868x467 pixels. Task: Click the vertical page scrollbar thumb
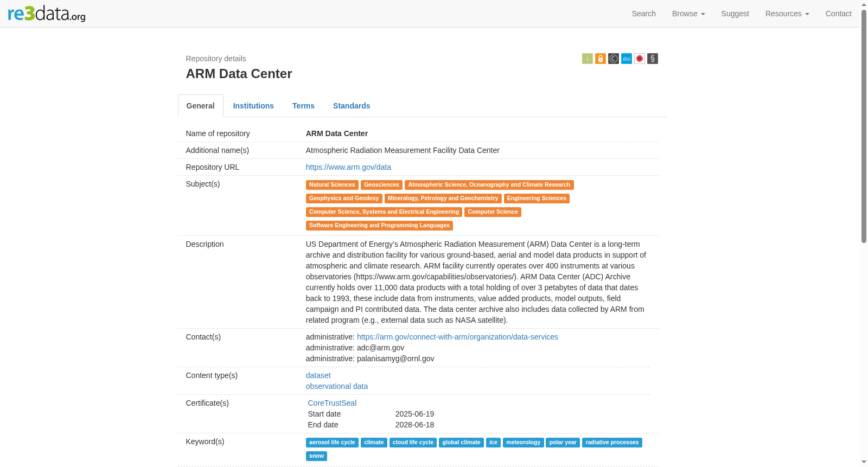[x=864, y=126]
